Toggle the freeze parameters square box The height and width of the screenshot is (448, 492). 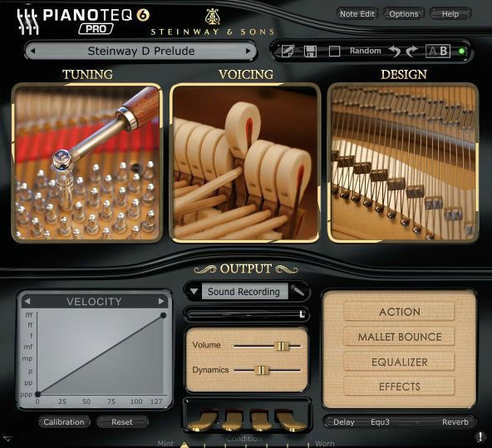[x=334, y=52]
